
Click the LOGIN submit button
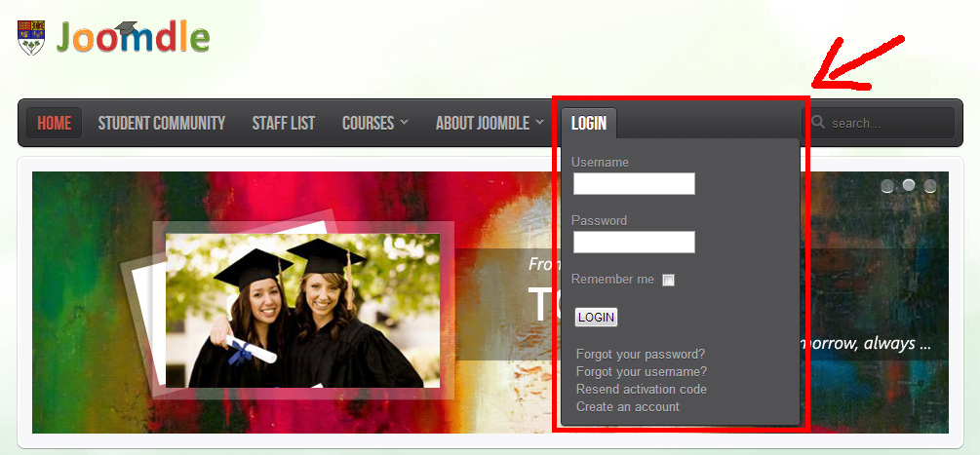pyautogui.click(x=596, y=317)
